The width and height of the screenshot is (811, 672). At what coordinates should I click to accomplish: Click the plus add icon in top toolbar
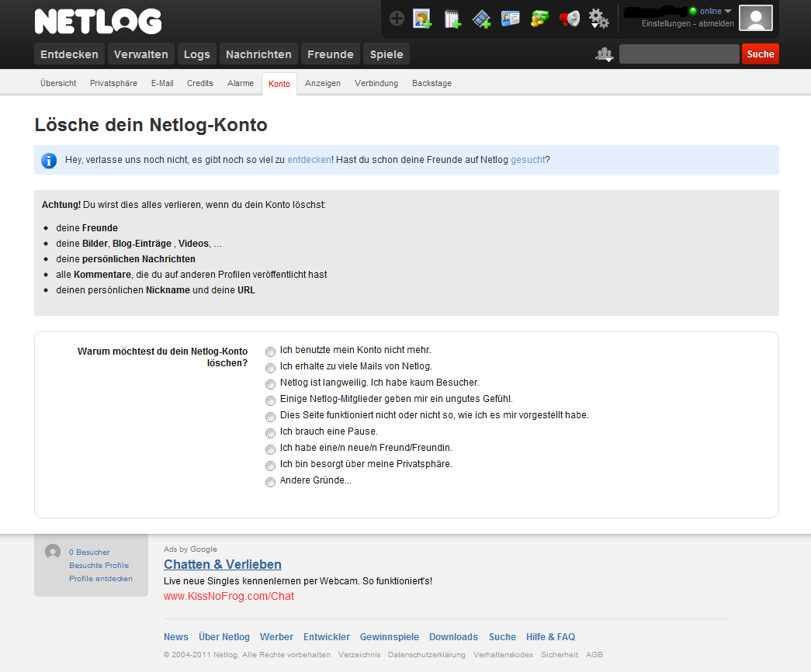tap(397, 19)
